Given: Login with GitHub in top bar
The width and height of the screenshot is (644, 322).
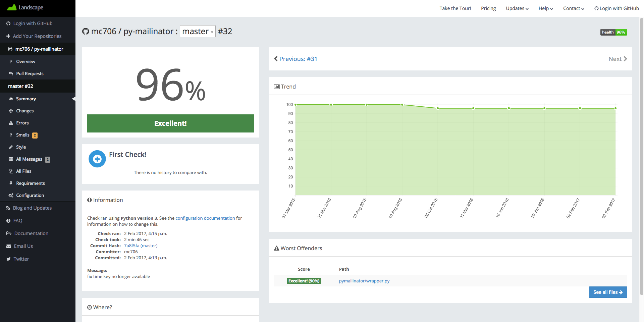Looking at the screenshot, I should click(x=616, y=8).
